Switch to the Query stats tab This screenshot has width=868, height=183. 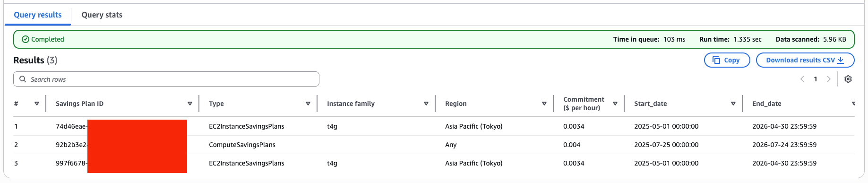click(x=102, y=15)
